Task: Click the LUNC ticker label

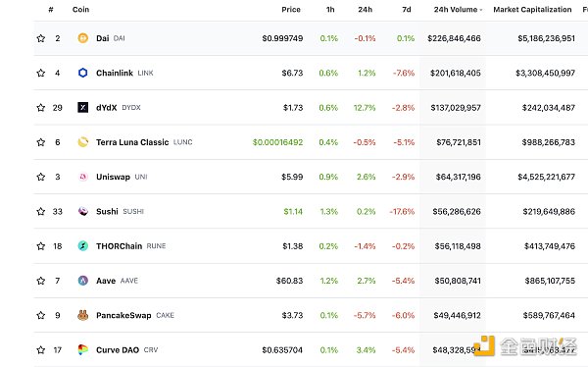Action: coord(183,142)
